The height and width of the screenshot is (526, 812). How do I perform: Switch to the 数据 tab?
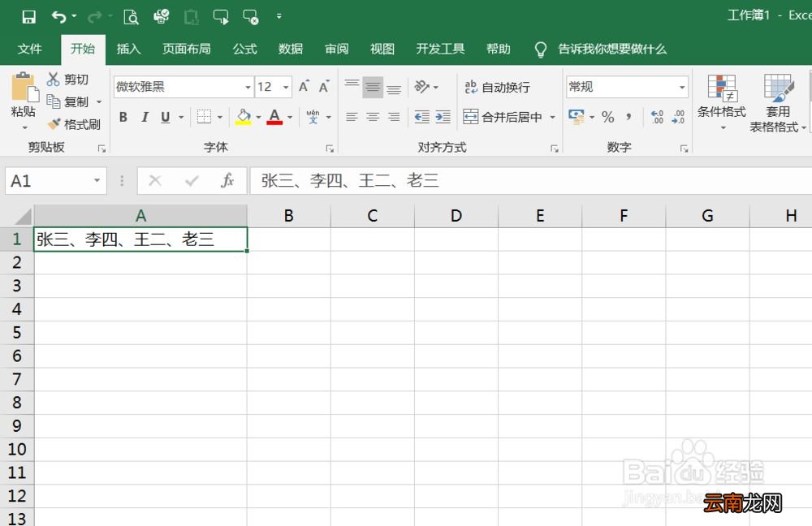(x=291, y=50)
